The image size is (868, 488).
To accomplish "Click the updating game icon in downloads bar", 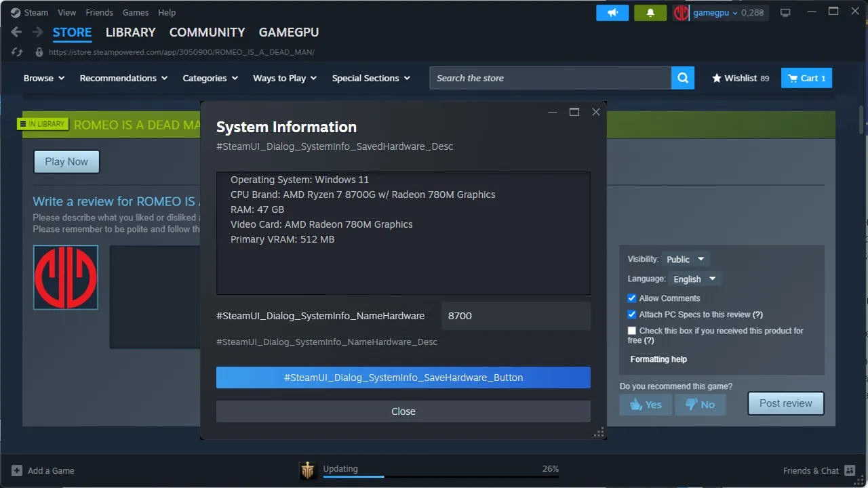I will point(308,470).
